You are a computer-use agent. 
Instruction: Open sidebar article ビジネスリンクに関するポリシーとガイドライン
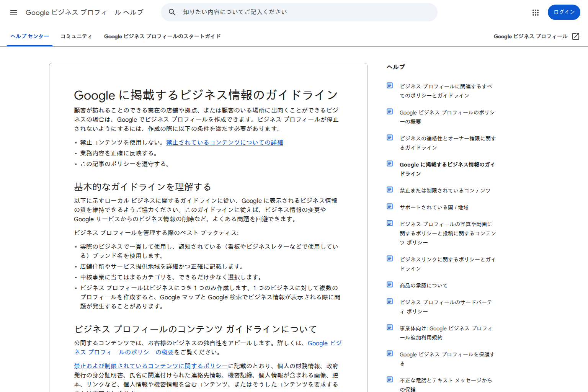pos(448,264)
